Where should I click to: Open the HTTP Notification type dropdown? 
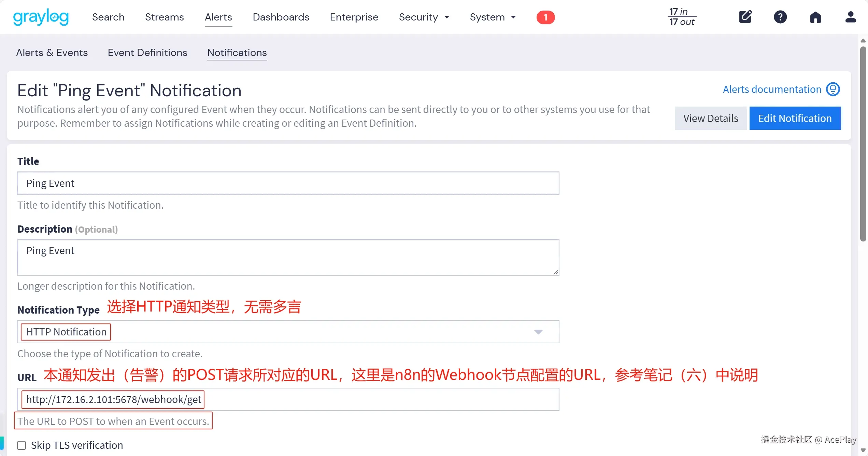tap(538, 332)
